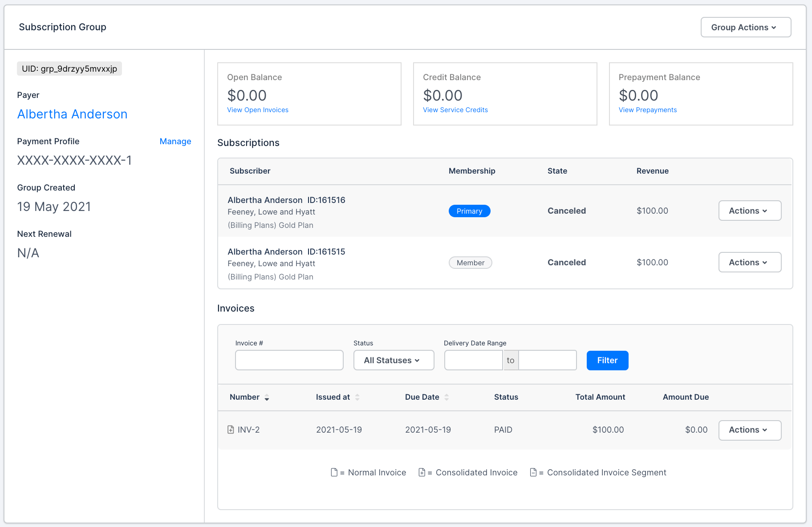This screenshot has width=812, height=527.
Task: Click the Consolidated Invoice Segment legend icon
Action: 533,472
